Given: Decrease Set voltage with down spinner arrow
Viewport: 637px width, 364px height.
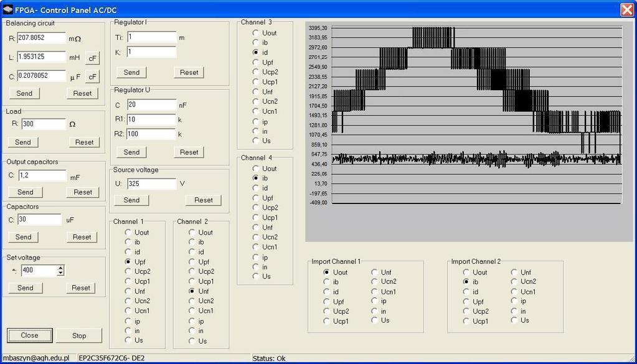Looking at the screenshot, I should tap(60, 273).
